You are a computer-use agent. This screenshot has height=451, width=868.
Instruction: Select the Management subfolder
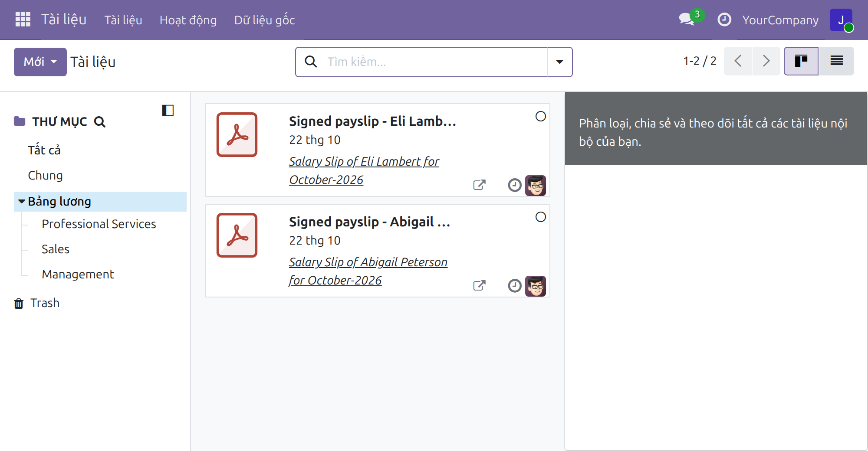[x=78, y=275]
